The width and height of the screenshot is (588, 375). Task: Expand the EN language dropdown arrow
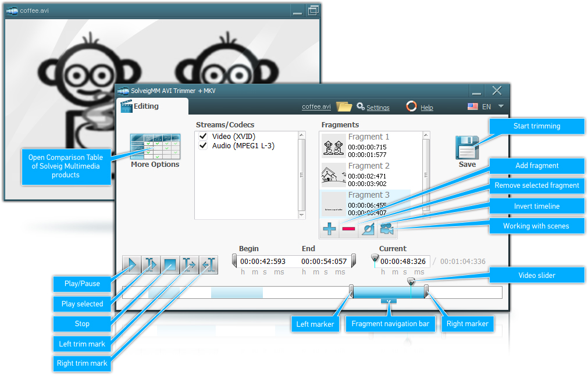pyautogui.click(x=501, y=106)
